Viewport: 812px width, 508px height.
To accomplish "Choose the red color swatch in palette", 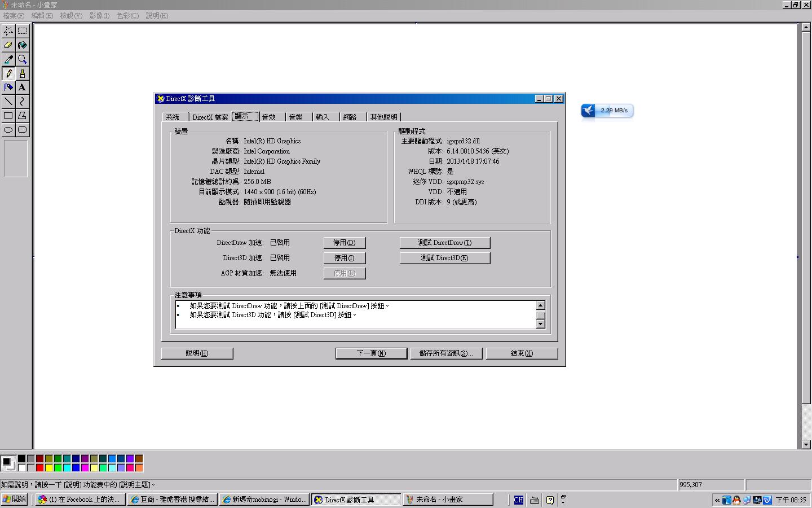I will point(39,467).
